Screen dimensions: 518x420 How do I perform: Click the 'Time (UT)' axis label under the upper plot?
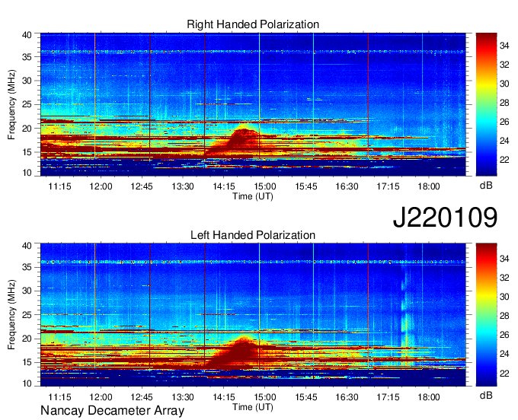[x=253, y=196]
